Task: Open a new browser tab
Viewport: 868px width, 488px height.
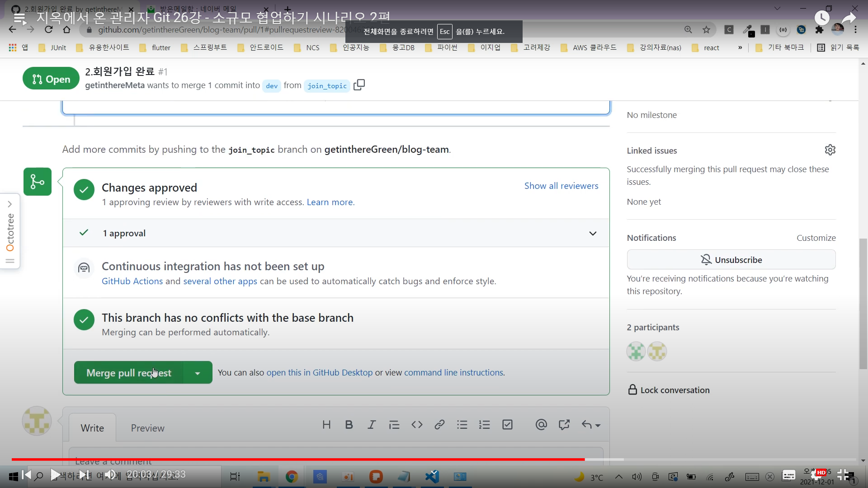Action: pyautogui.click(x=287, y=9)
